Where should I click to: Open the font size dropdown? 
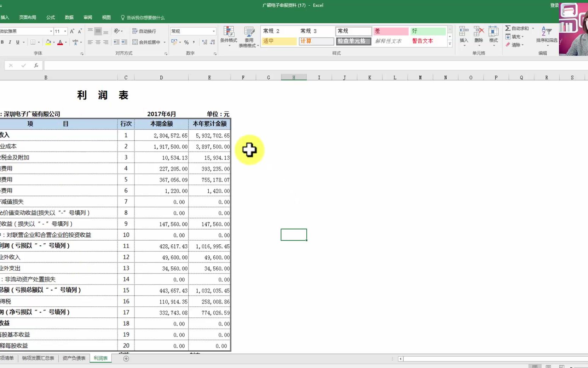tap(66, 31)
